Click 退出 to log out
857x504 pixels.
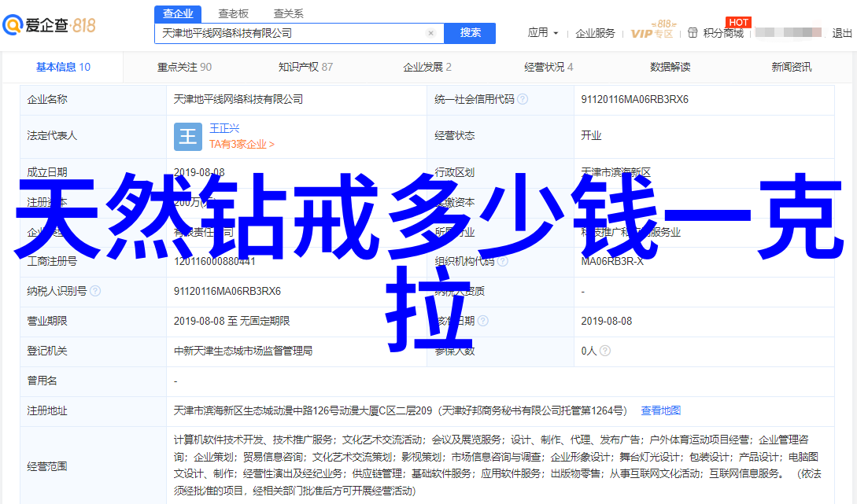tap(842, 33)
